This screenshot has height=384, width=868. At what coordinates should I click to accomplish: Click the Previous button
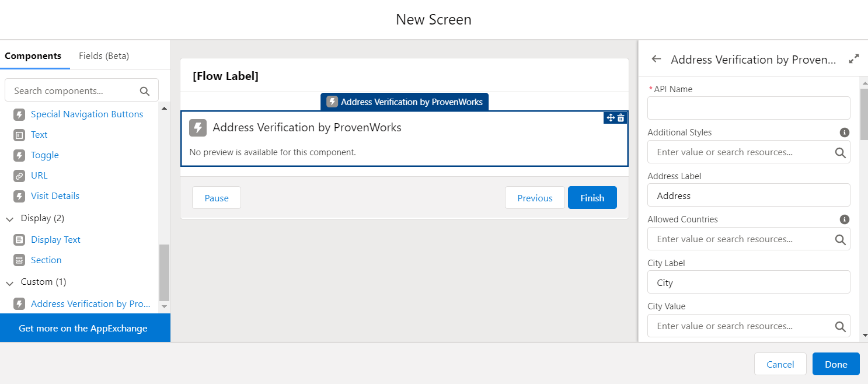[535, 198]
